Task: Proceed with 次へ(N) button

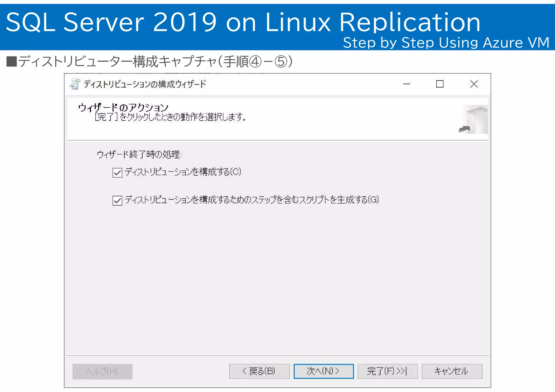Action: point(324,371)
